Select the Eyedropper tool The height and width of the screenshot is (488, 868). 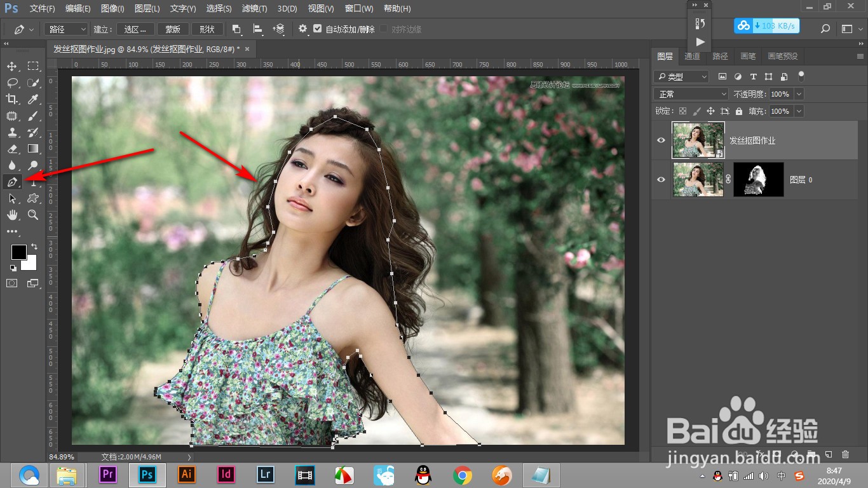pos(33,99)
